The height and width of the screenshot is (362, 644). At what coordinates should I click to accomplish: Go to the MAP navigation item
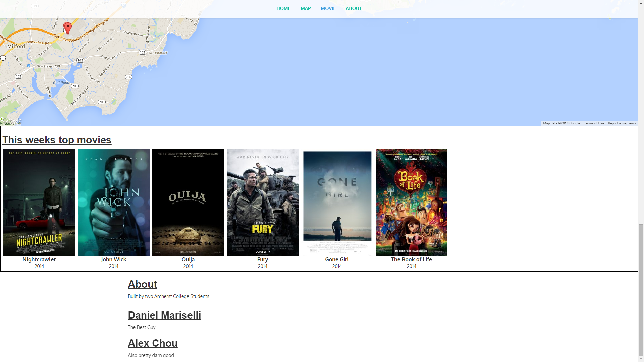[305, 8]
